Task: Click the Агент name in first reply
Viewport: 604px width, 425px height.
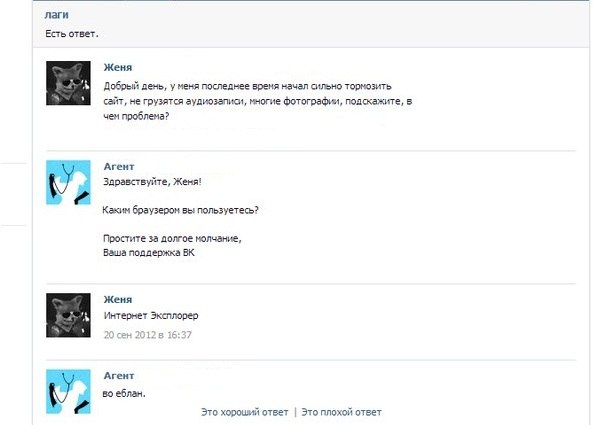Action: tap(119, 166)
